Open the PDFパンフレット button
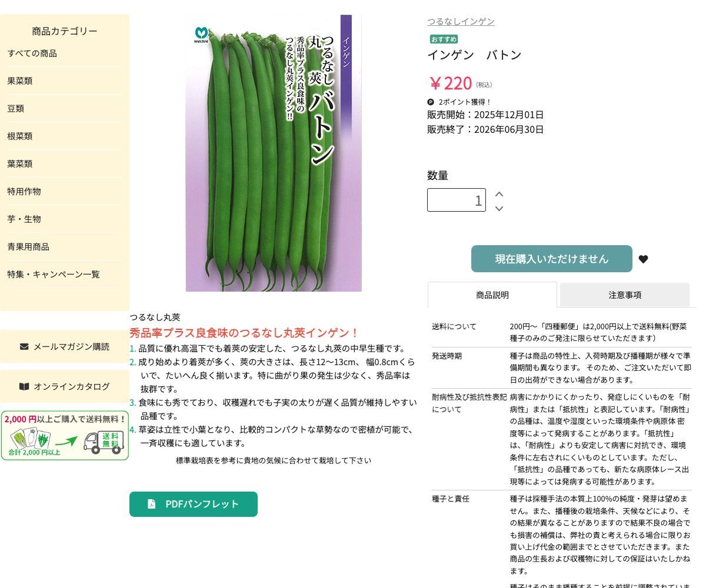Image resolution: width=706 pixels, height=588 pixels. [194, 504]
